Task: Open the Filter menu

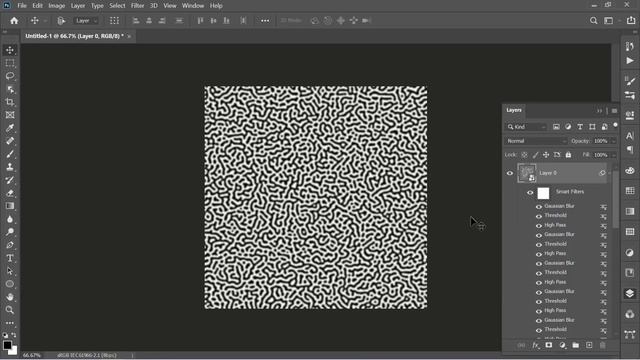Action: (138, 6)
